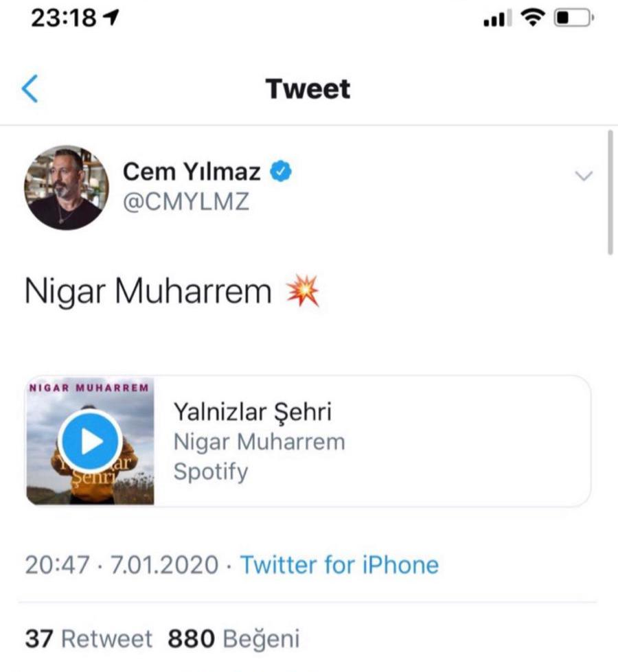Viewport: 618px width, 672px height.
Task: Tap the @CMYLMZ handle
Action: (186, 202)
